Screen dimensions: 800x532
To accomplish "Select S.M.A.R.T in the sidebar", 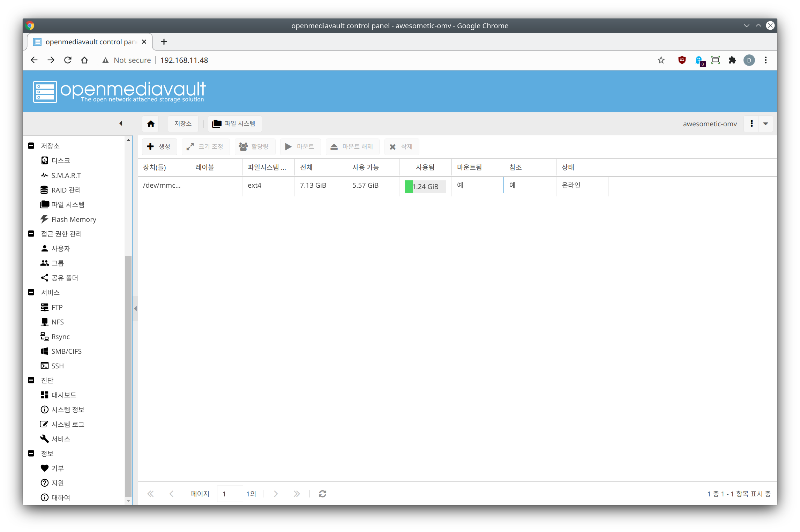I will point(66,175).
